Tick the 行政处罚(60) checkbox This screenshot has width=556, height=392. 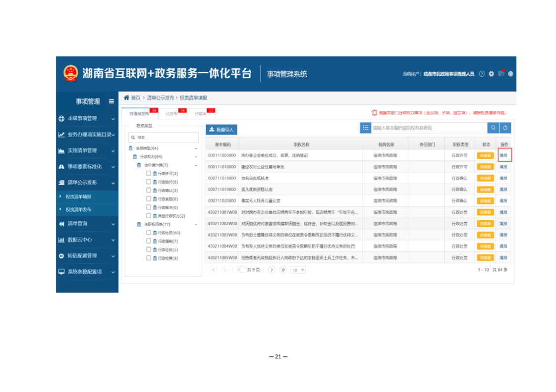149,233
